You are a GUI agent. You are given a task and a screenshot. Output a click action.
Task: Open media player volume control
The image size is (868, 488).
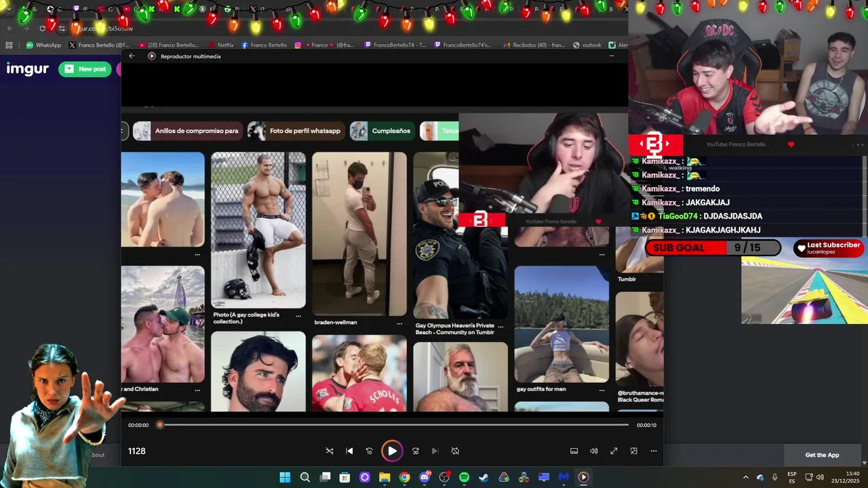click(x=594, y=451)
